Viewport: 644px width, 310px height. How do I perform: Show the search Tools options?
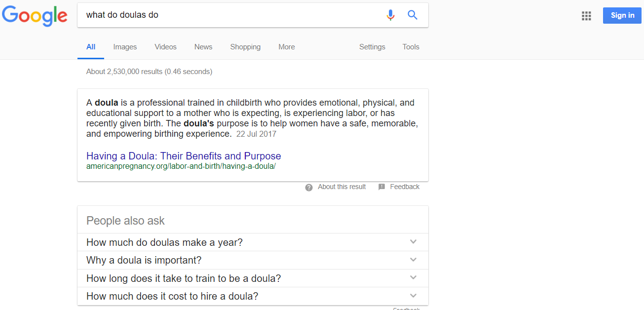click(411, 47)
